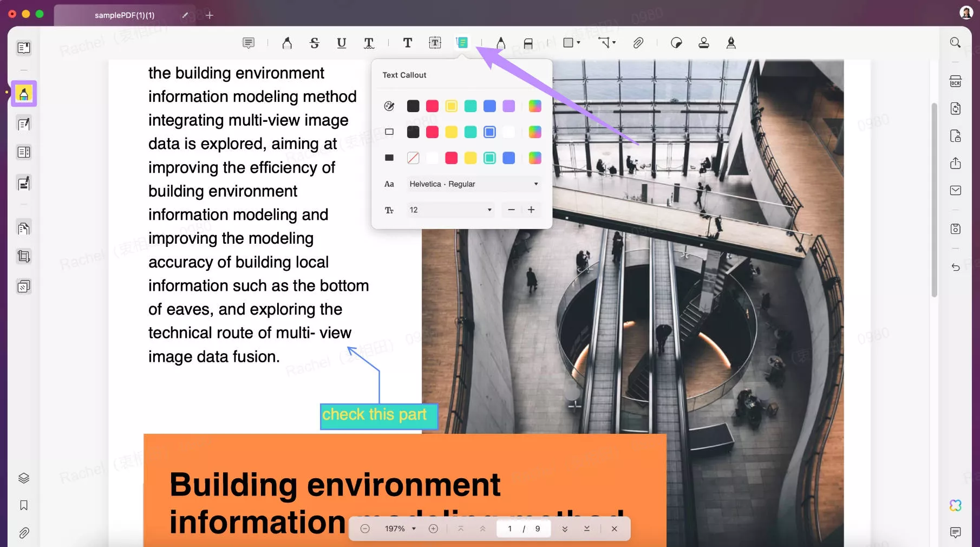Viewport: 980px width, 547px height.
Task: Open the layers panel icon
Action: [24, 478]
